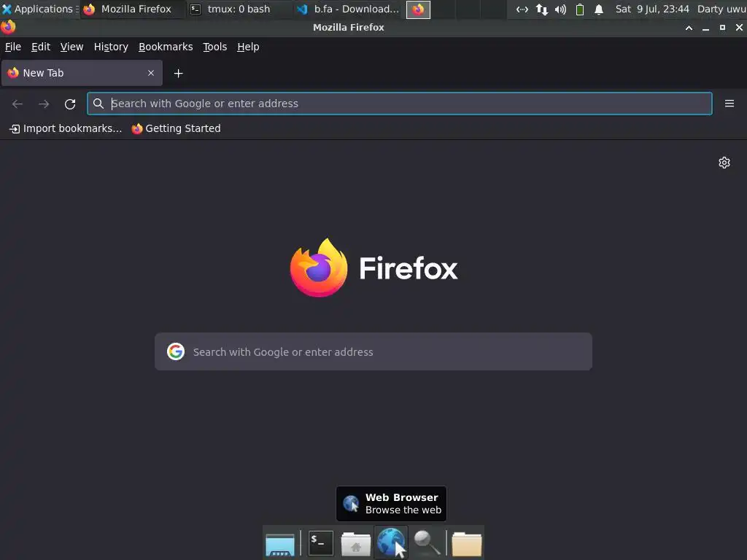Click Import bookmarks toolbar button
The image size is (747, 560).
pyautogui.click(x=66, y=128)
